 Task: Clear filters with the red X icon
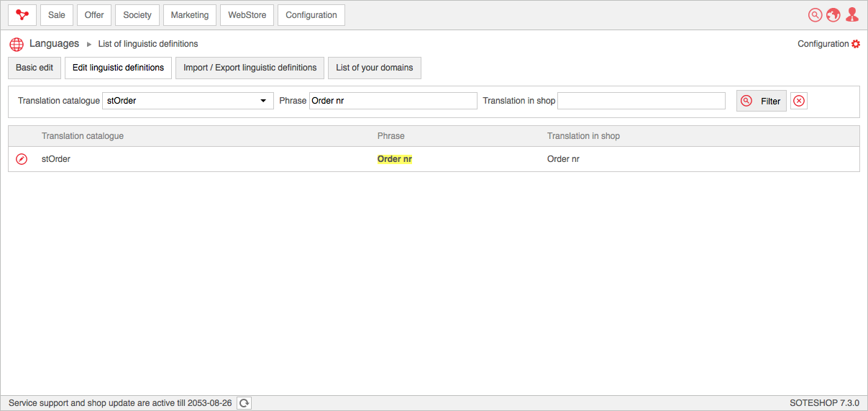(x=799, y=101)
